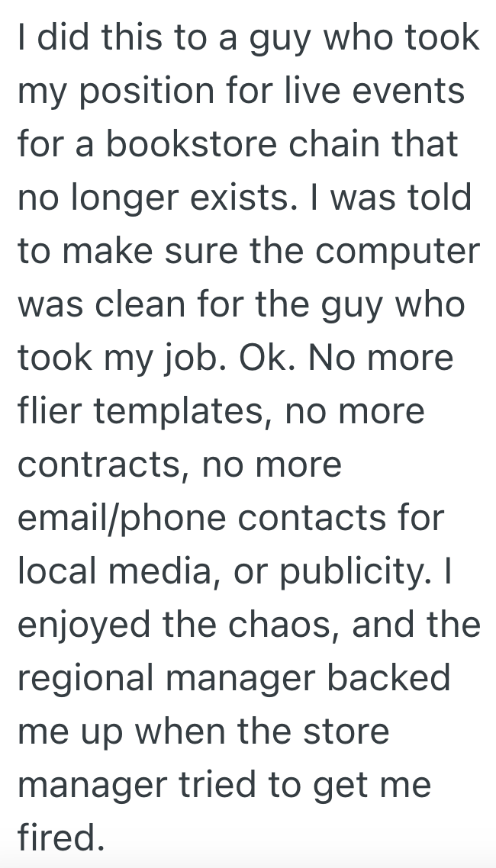Image resolution: width=496 pixels, height=868 pixels.
Task: Click the final word "fired."
Action: click(x=60, y=839)
